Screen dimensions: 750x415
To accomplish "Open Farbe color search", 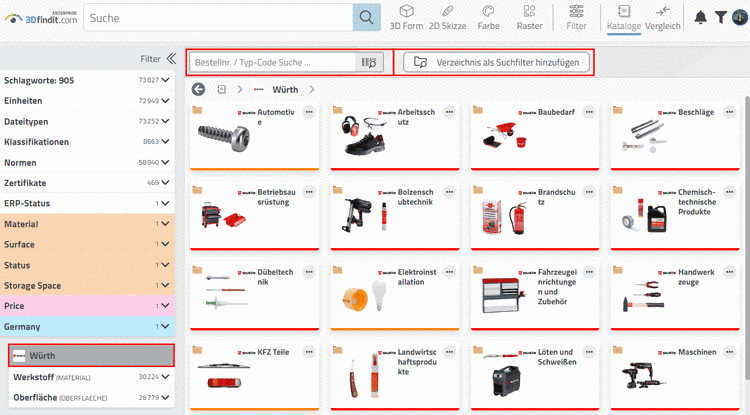I will [488, 18].
